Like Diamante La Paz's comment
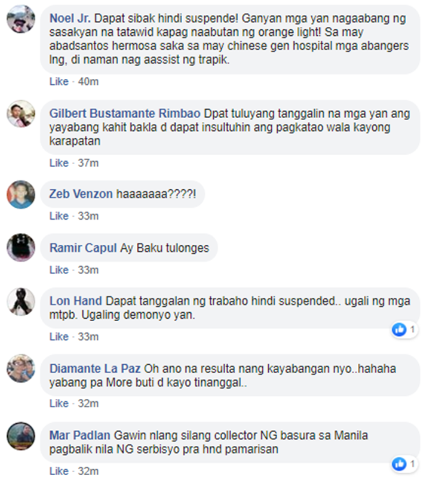 pos(59,404)
